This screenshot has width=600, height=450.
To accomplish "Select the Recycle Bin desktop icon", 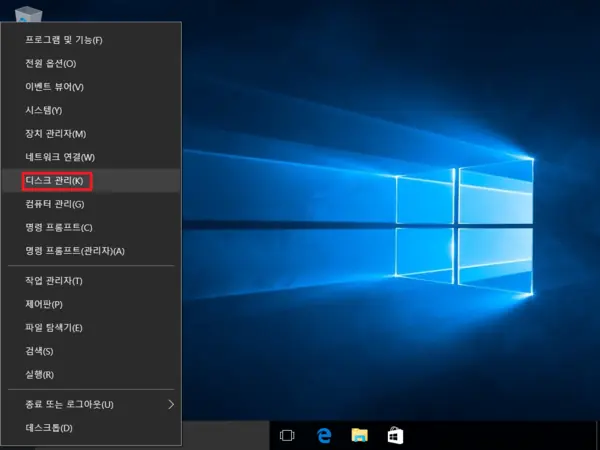I will 28,14.
